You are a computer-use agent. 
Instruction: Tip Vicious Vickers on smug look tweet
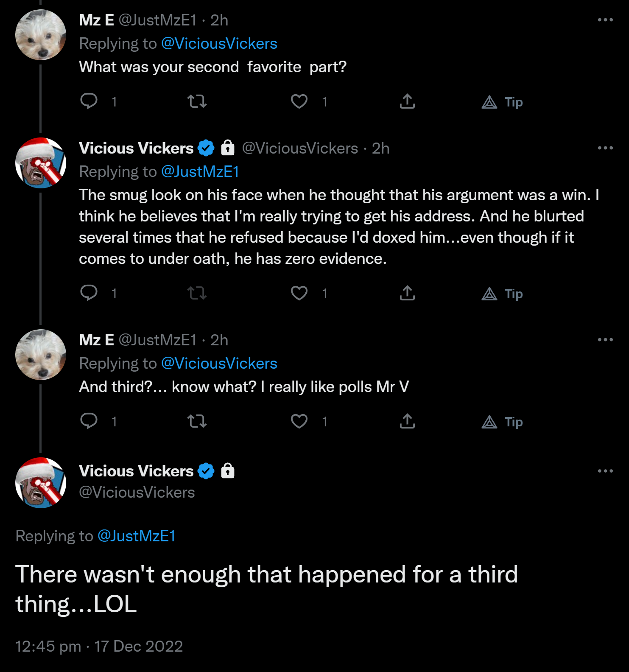point(502,294)
